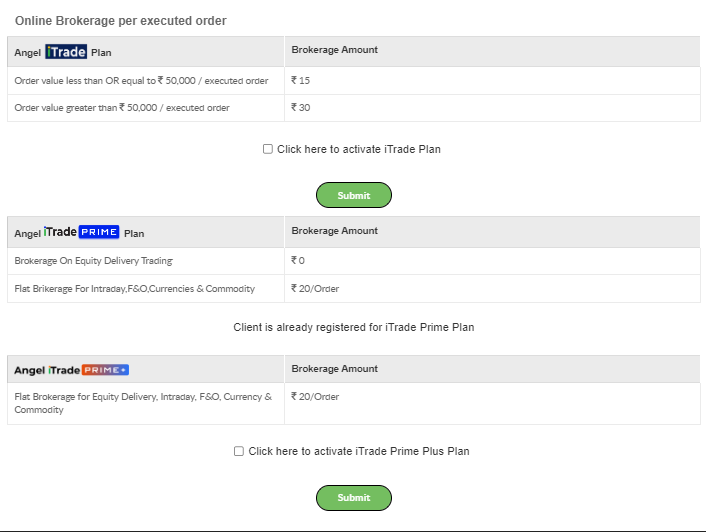Click 'Client is already registered' message

pos(354,327)
